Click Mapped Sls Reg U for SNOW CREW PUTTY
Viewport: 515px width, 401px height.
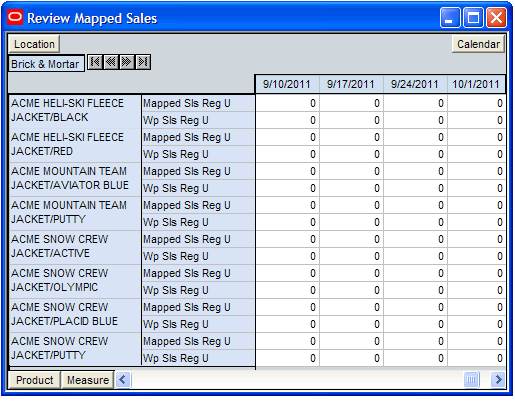[x=198, y=341]
